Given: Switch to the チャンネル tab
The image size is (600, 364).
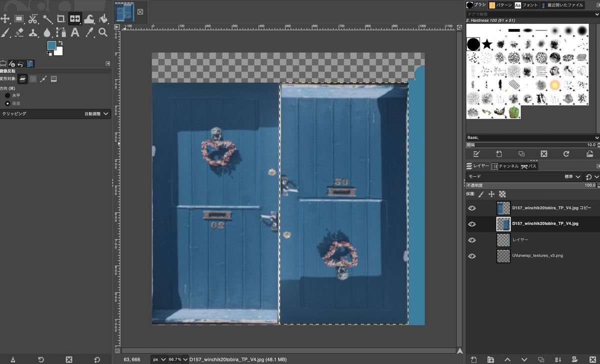Looking at the screenshot, I should [x=505, y=166].
